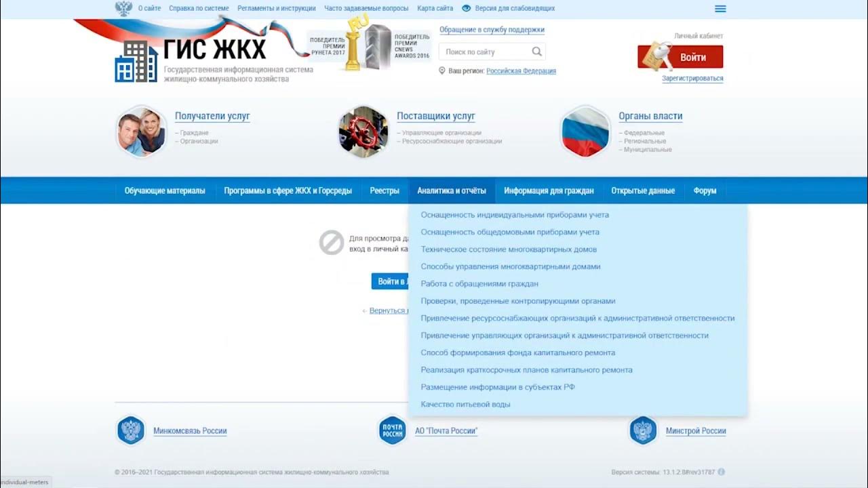Select Способ формирования фонда капитального ремонта

pos(518,352)
